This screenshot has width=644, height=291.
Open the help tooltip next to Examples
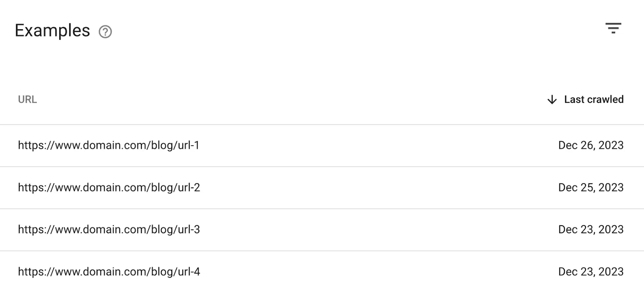[104, 31]
